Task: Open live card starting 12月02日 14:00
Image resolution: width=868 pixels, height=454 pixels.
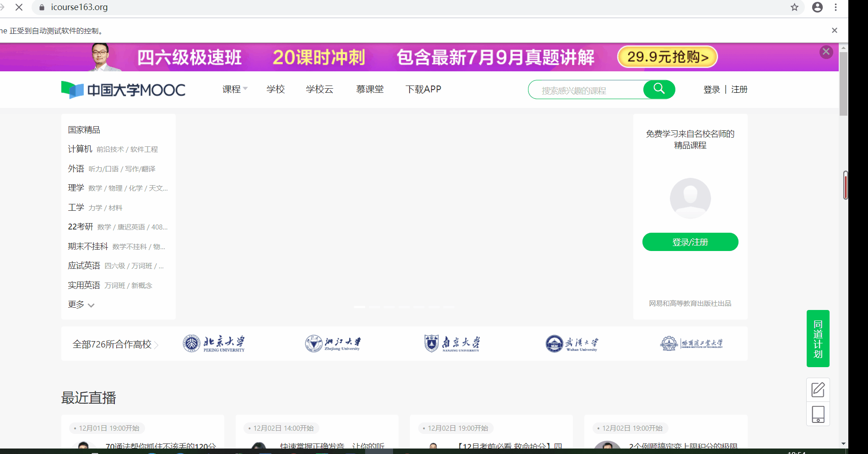Action: [317, 432]
